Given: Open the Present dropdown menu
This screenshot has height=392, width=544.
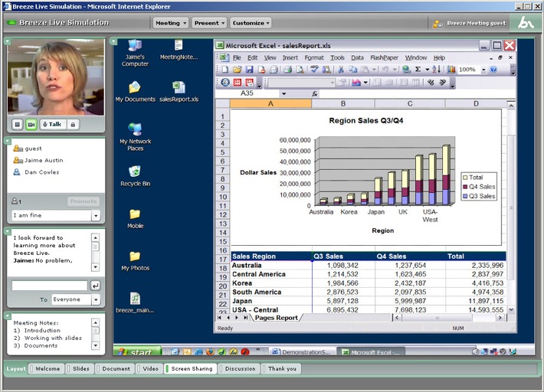Looking at the screenshot, I should point(209,23).
